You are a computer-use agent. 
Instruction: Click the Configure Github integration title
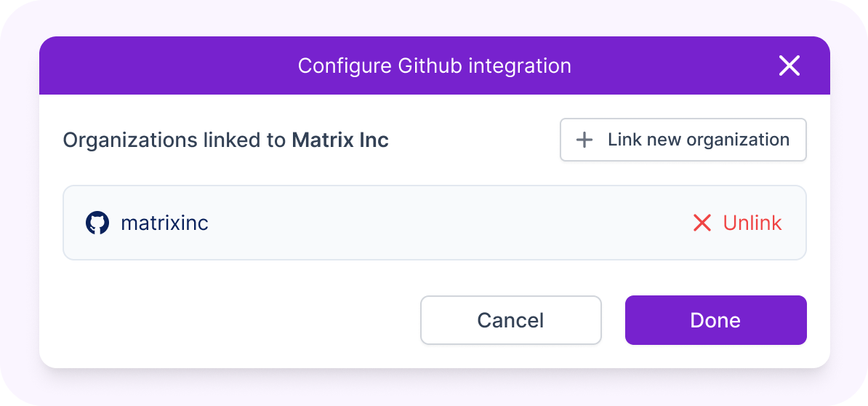pyautogui.click(x=434, y=65)
